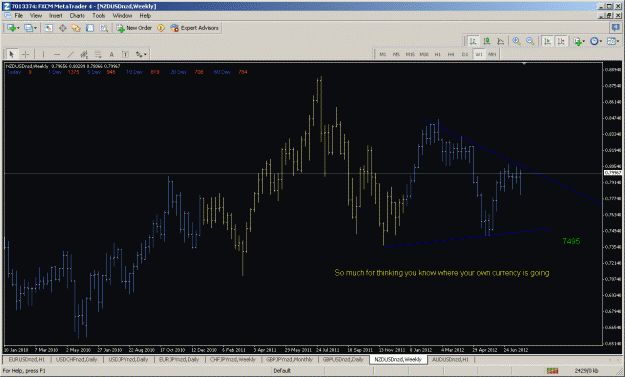Select the Crosshair tool
The height and width of the screenshot is (377, 625).
tap(26, 54)
